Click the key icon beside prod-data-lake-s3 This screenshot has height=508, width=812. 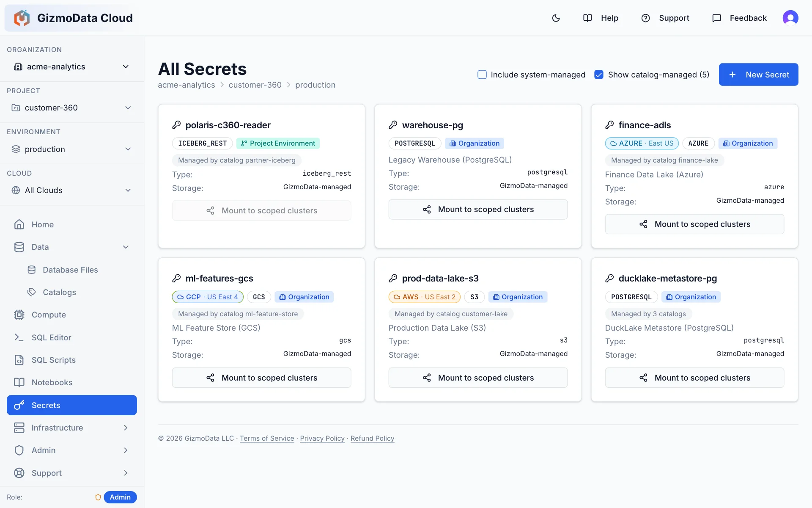coord(393,278)
